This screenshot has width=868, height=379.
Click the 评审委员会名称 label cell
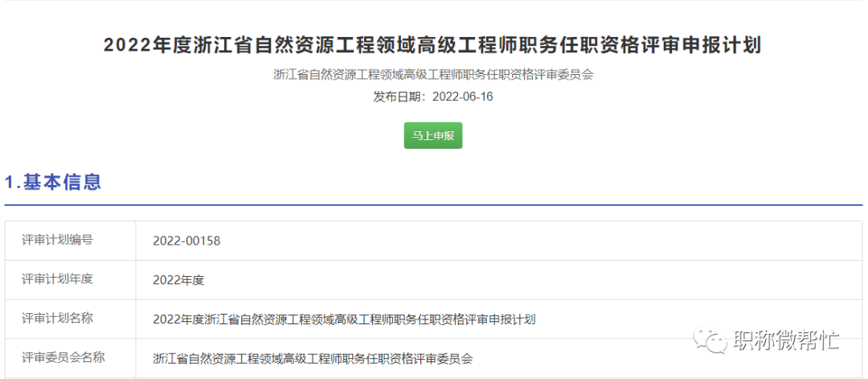click(70, 358)
